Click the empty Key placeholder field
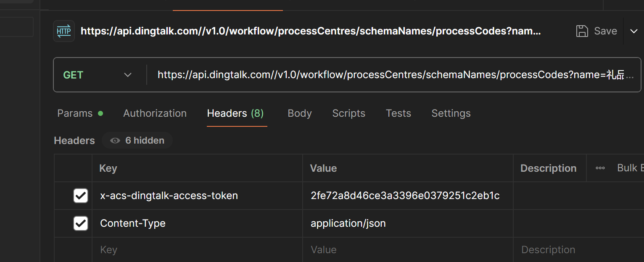 click(197, 250)
